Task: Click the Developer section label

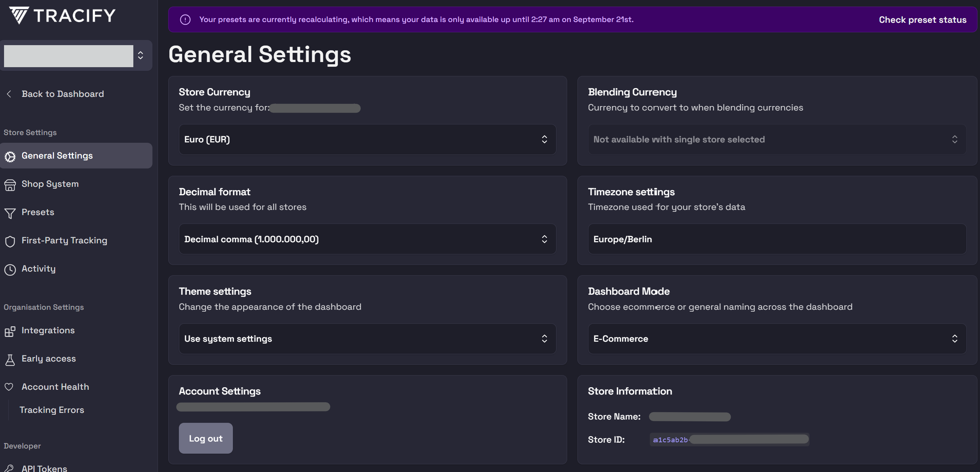Action: [x=22, y=446]
